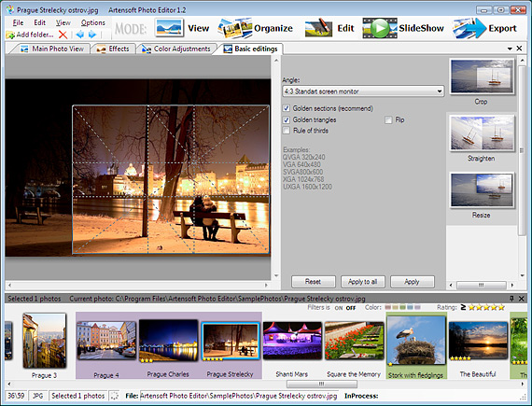Start SlideShow mode play icon
The image size is (532, 406).
pyautogui.click(x=380, y=28)
